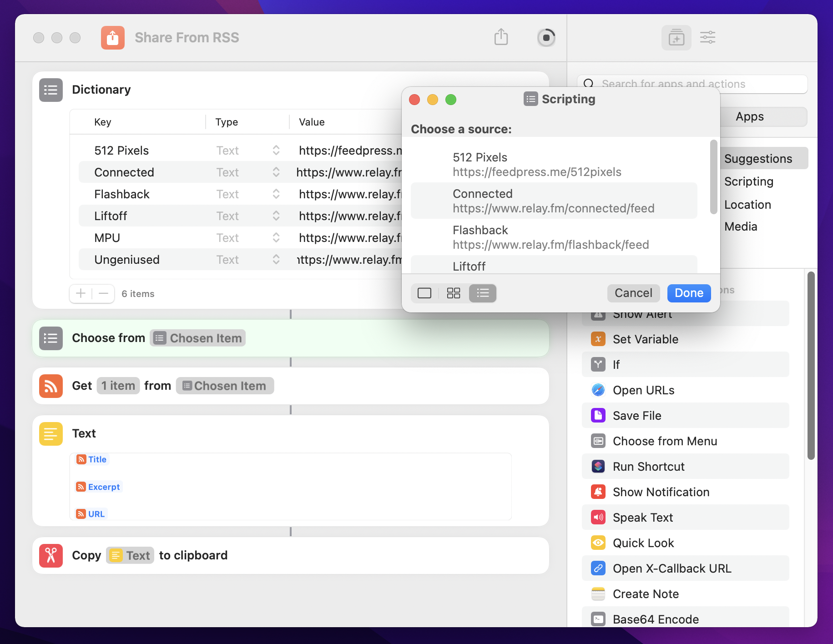Click the Share From RSS shortcut icon
This screenshot has height=644, width=833.
tap(113, 38)
